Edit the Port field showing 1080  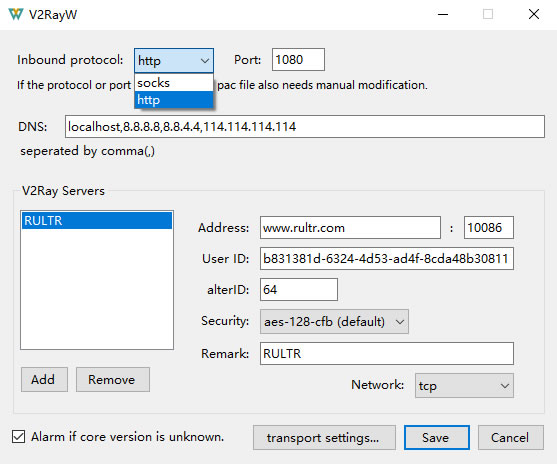298,60
